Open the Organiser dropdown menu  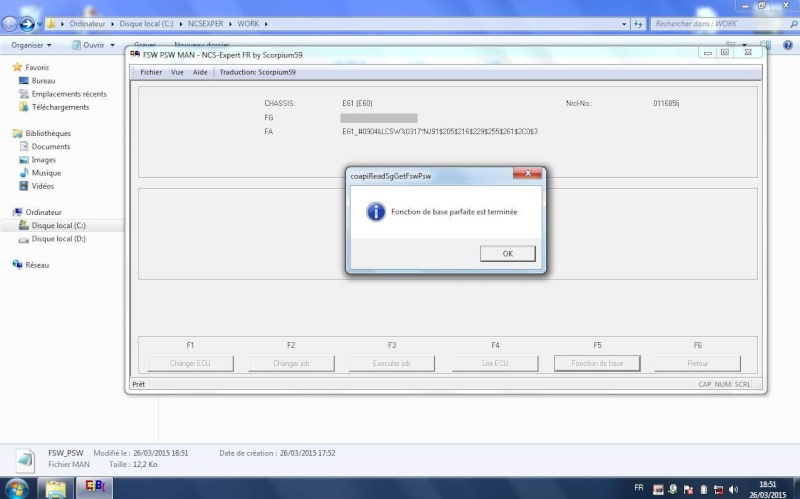pyautogui.click(x=31, y=45)
